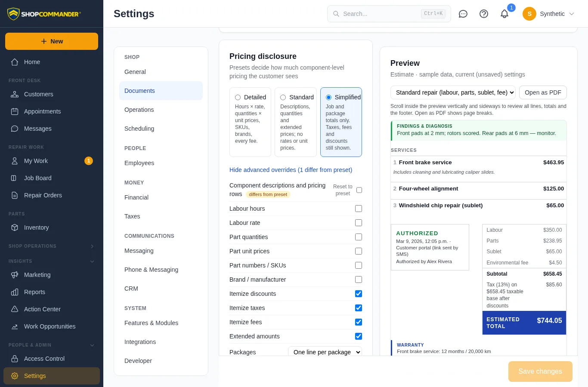Click the Customers people icon
This screenshot has height=387, width=588.
(x=15, y=94)
